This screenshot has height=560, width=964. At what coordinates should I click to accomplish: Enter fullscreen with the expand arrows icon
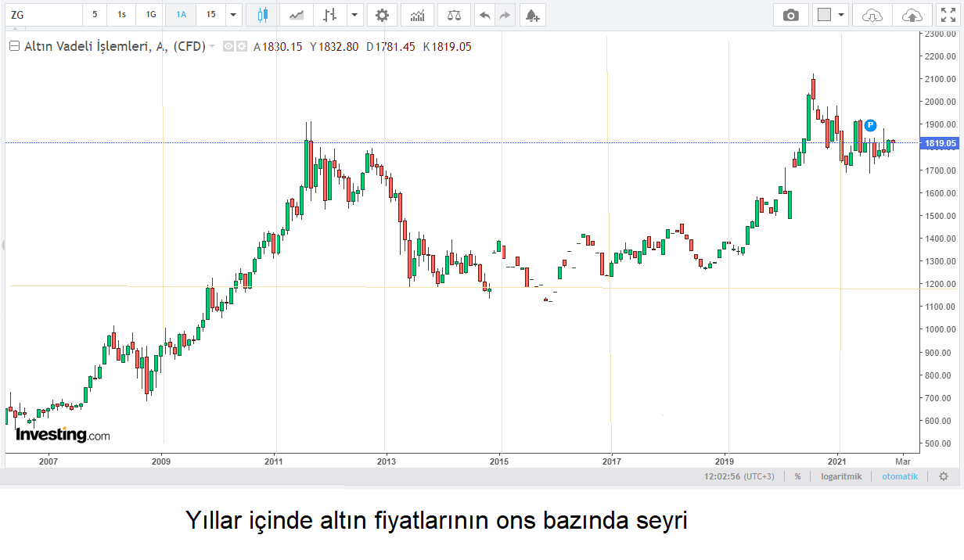click(948, 14)
